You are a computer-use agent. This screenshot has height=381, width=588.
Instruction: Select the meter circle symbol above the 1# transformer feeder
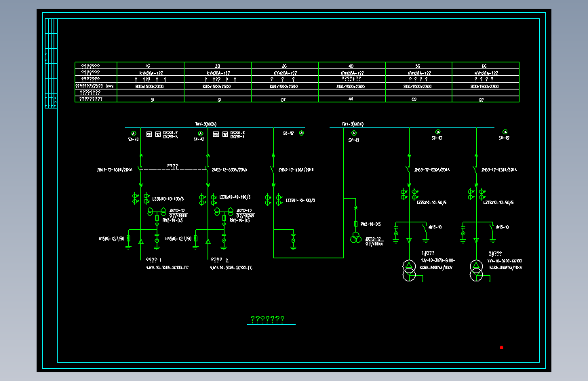(437, 132)
